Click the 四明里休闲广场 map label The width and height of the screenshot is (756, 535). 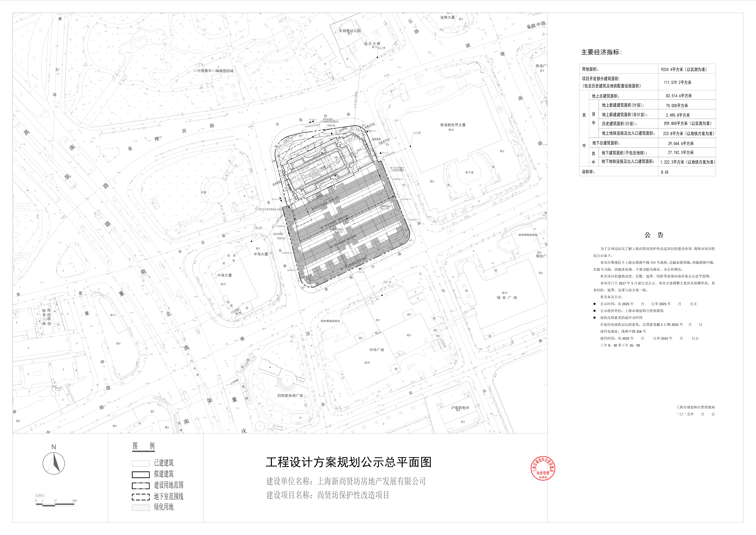(x=290, y=396)
